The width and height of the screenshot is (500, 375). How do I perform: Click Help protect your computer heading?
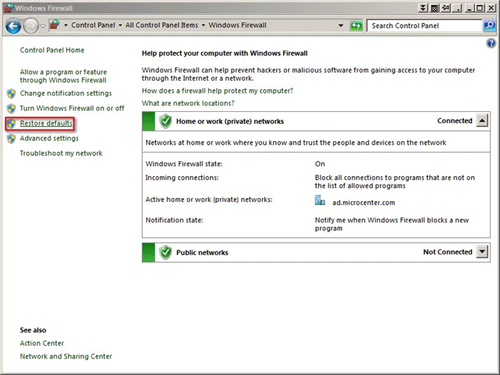coord(225,53)
